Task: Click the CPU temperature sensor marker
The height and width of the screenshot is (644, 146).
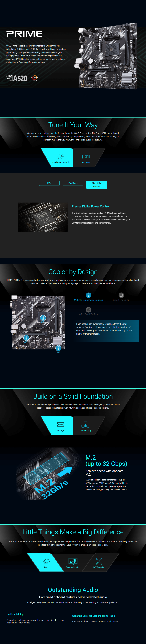Action: pos(43,318)
